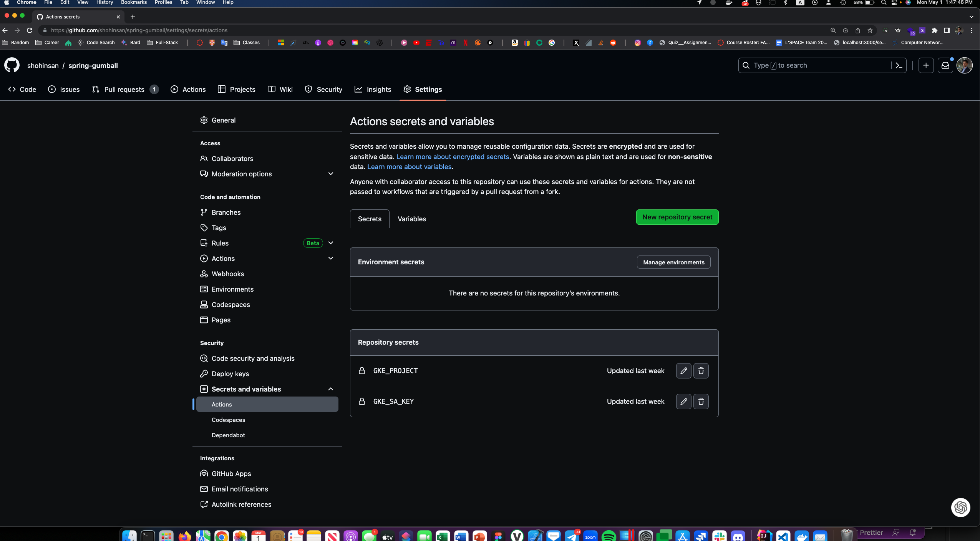Open the Bookmarks menu in macOS menu bar
This screenshot has width=980, height=541.
point(134,2)
